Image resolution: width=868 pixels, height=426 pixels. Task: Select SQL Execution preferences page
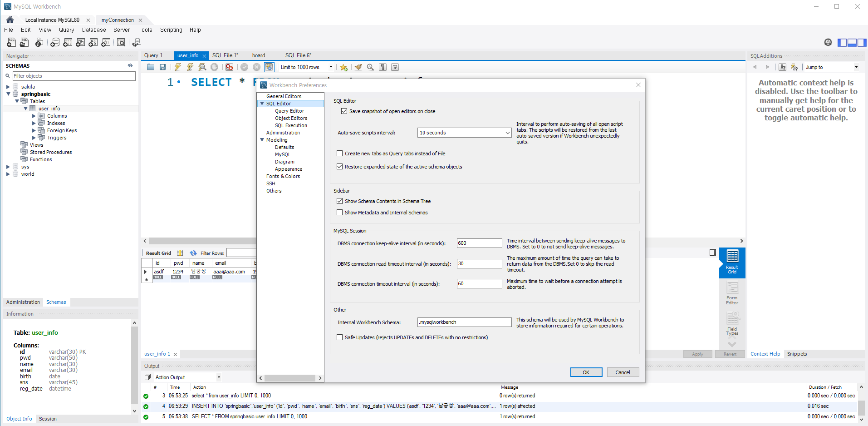coord(291,125)
